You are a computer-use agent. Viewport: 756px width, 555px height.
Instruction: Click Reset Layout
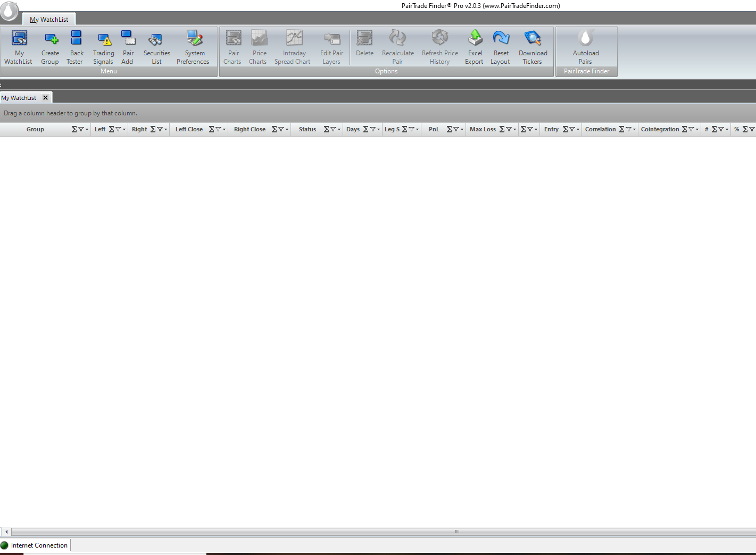click(x=501, y=47)
